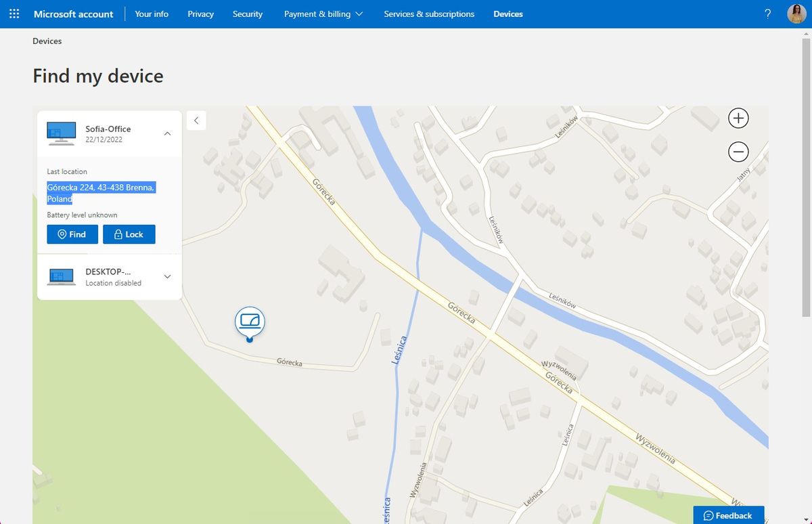The height and width of the screenshot is (524, 812).
Task: Open the help question mark icon
Action: [767, 14]
